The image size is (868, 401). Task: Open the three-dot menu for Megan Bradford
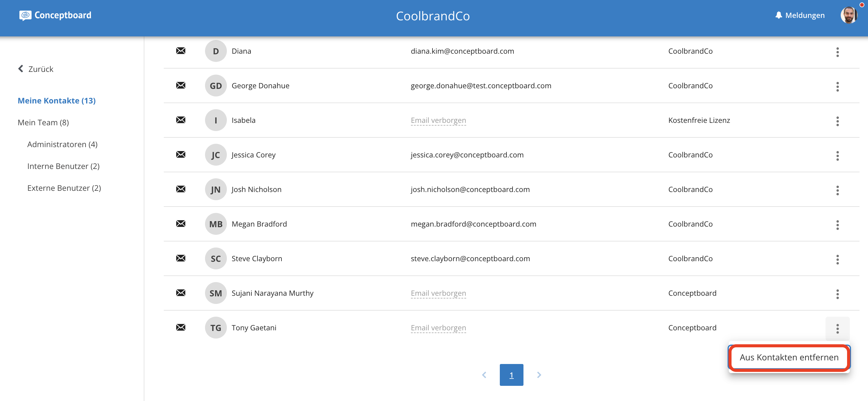837,225
